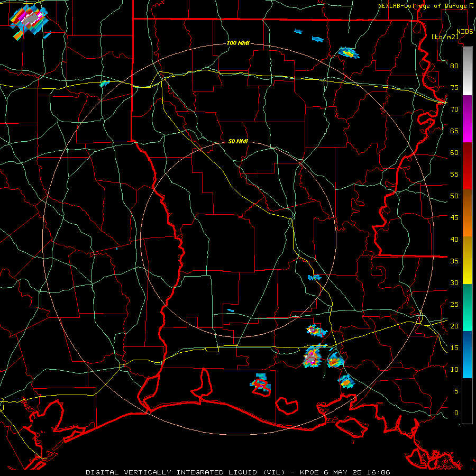Click the scale value "30"
Image resolution: width=476 pixels, height=476 pixels.
[x=454, y=282]
